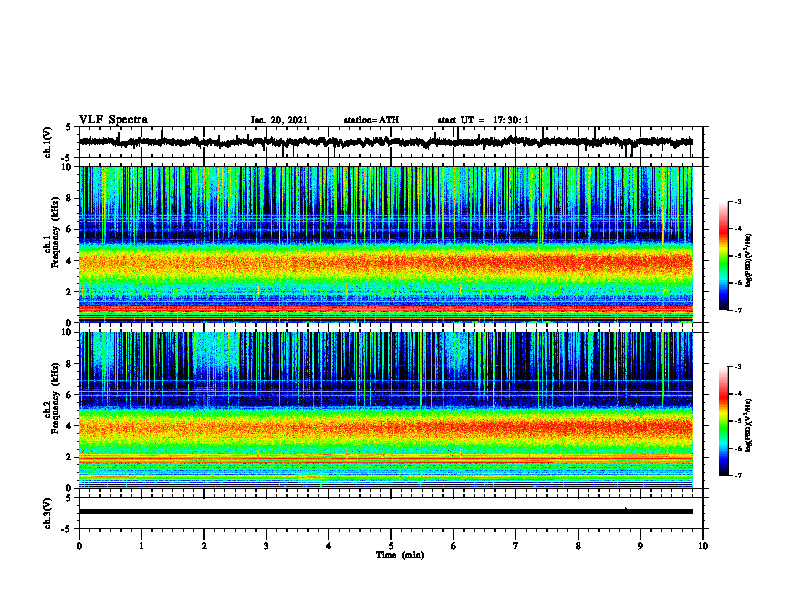
Task: Click the "1" tick label on Time axis
Action: click(141, 546)
